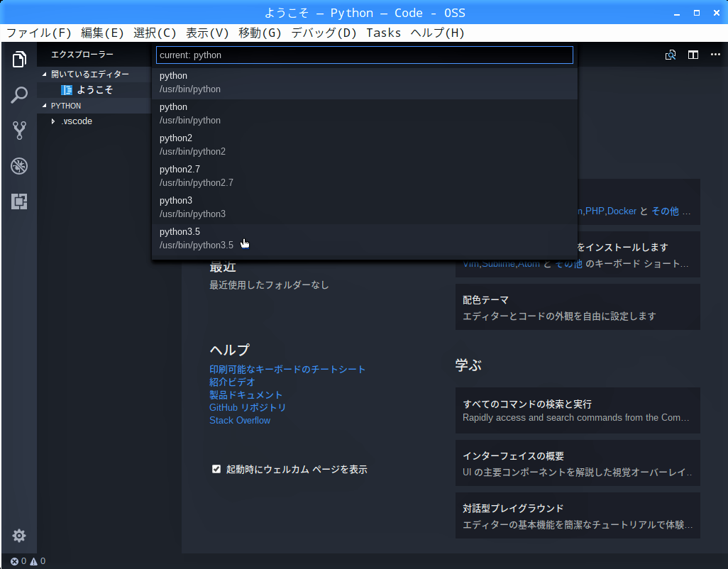Open the Tasks menu
This screenshot has height=569, width=728.
pos(383,33)
